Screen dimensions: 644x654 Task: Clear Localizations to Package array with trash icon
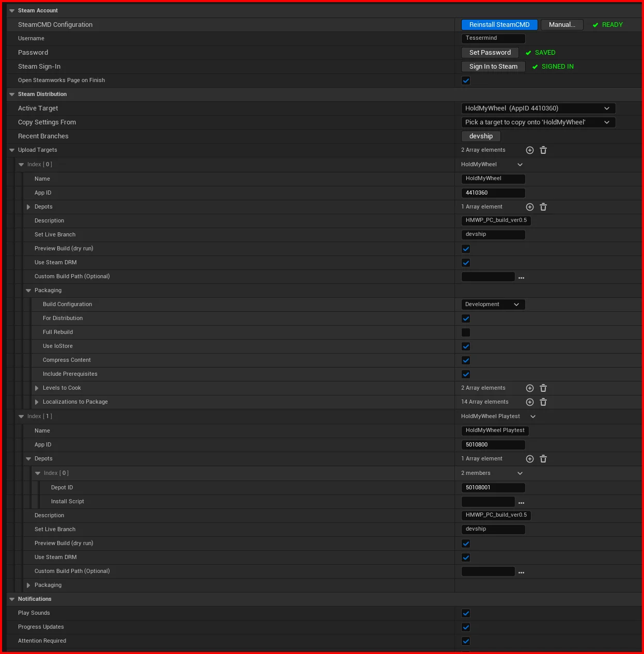543,402
